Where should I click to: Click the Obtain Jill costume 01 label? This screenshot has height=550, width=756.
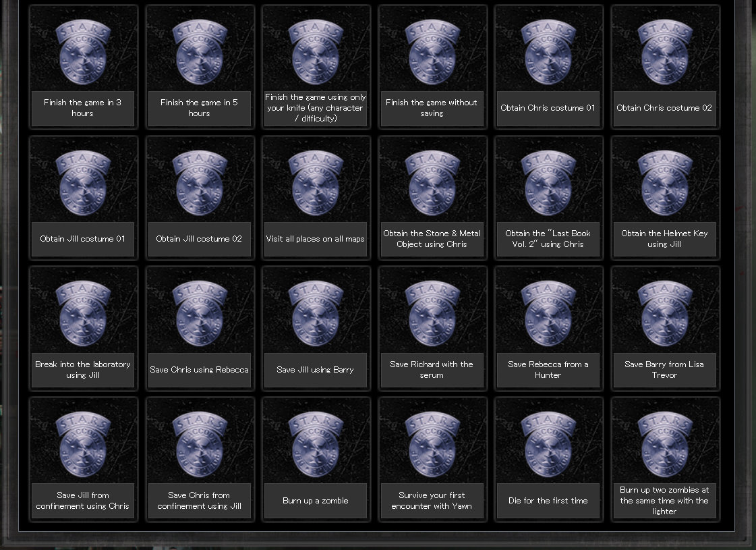pos(84,239)
